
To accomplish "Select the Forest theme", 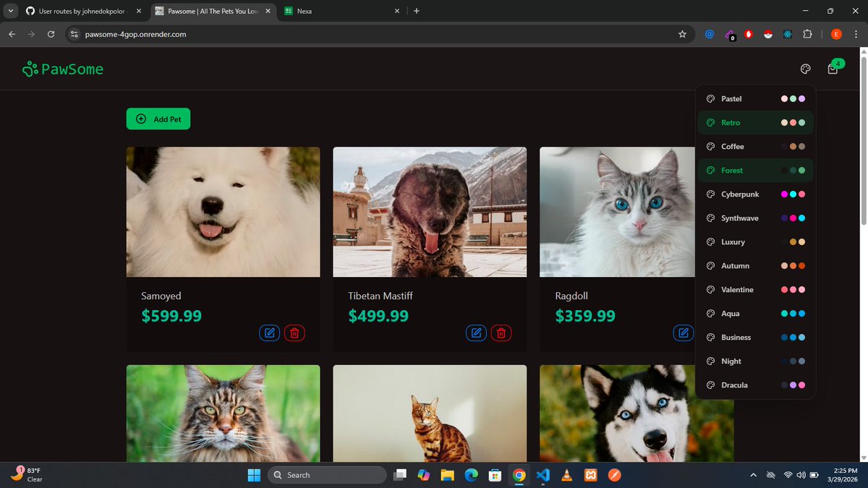I will [x=755, y=170].
